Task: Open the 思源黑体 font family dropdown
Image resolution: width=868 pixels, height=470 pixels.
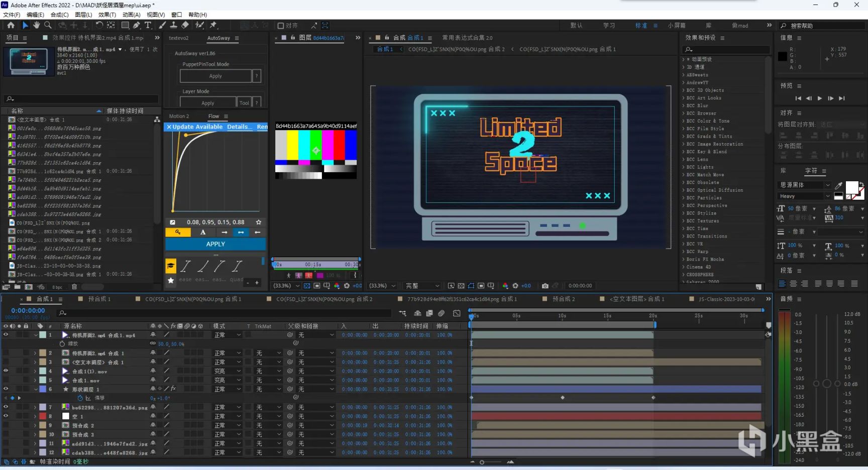Action: pos(805,185)
